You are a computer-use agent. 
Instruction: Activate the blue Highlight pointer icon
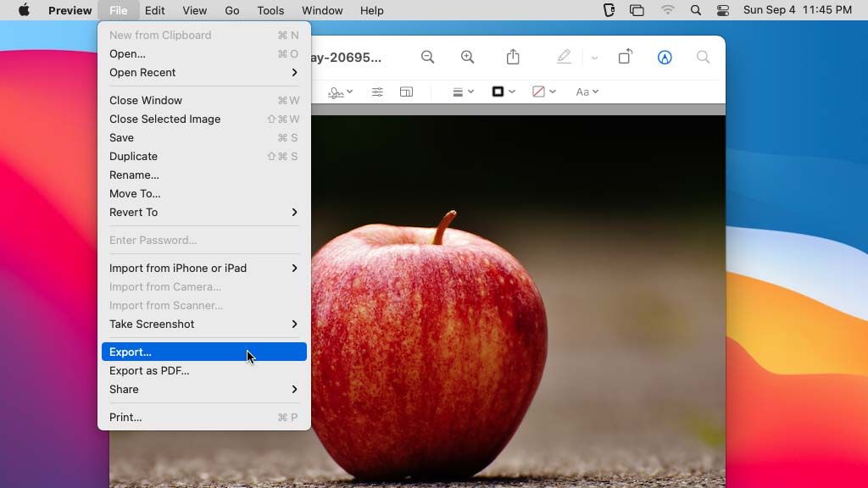(x=665, y=57)
